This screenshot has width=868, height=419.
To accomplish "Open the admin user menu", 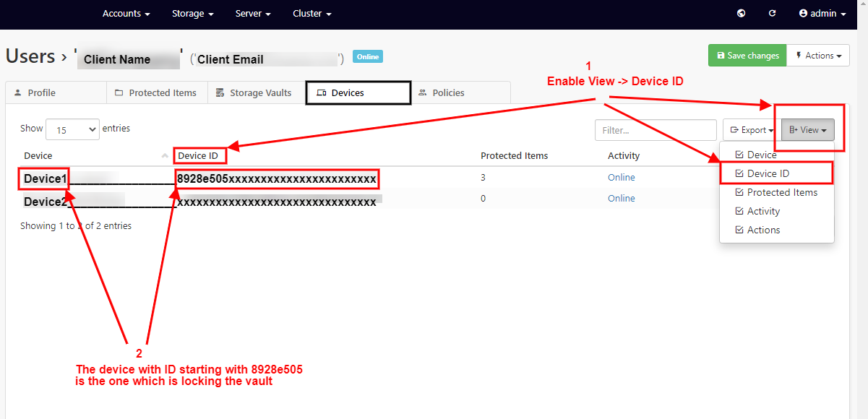I will coord(822,14).
